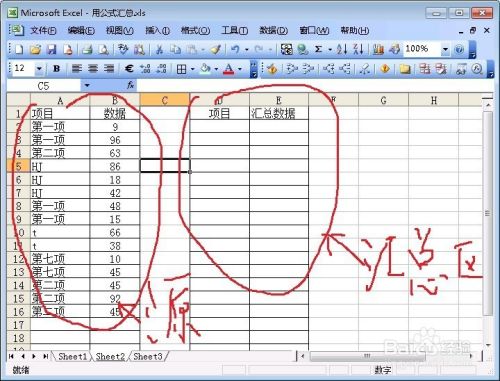Apply cell borders with the Borders icon

coord(181,69)
